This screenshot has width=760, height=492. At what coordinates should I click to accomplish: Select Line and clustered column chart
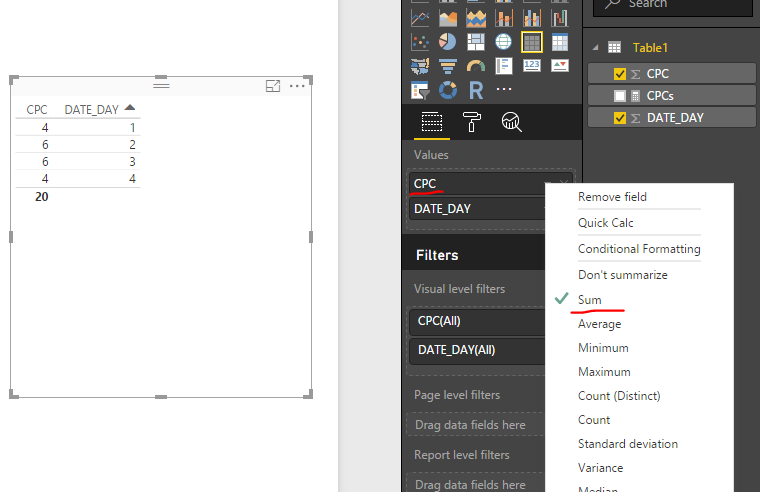532,18
